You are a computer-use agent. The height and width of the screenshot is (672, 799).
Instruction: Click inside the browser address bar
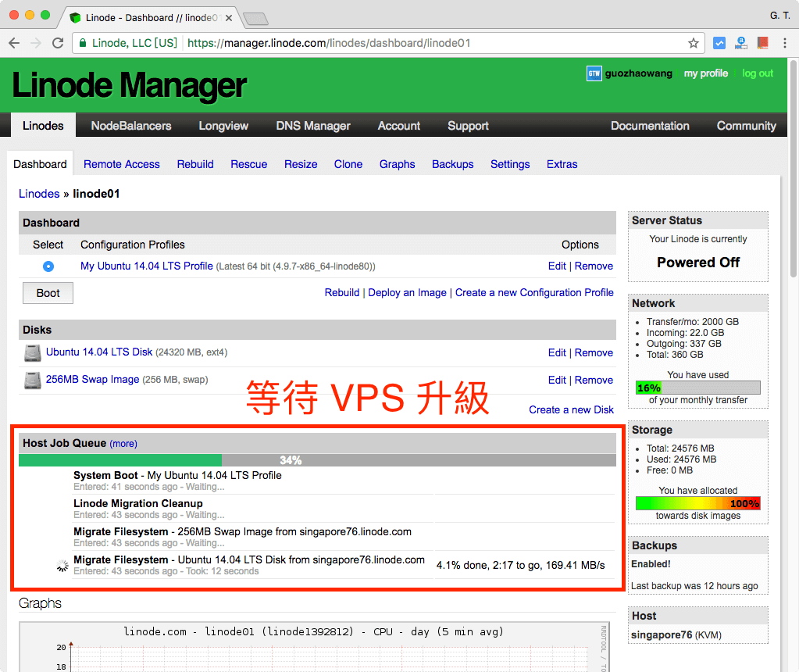(x=351, y=43)
